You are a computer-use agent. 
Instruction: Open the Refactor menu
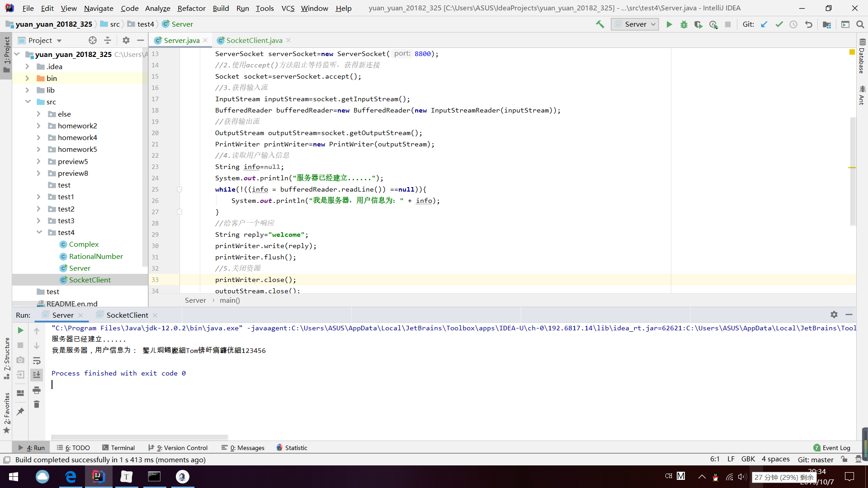point(191,8)
